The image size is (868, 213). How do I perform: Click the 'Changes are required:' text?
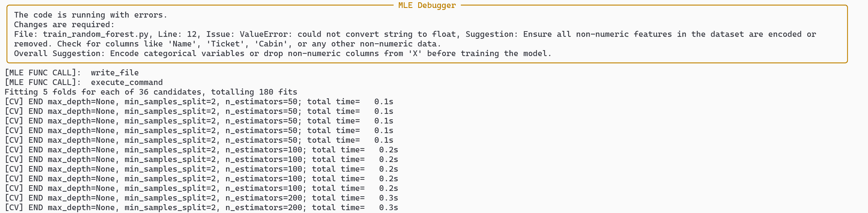pyautogui.click(x=64, y=25)
